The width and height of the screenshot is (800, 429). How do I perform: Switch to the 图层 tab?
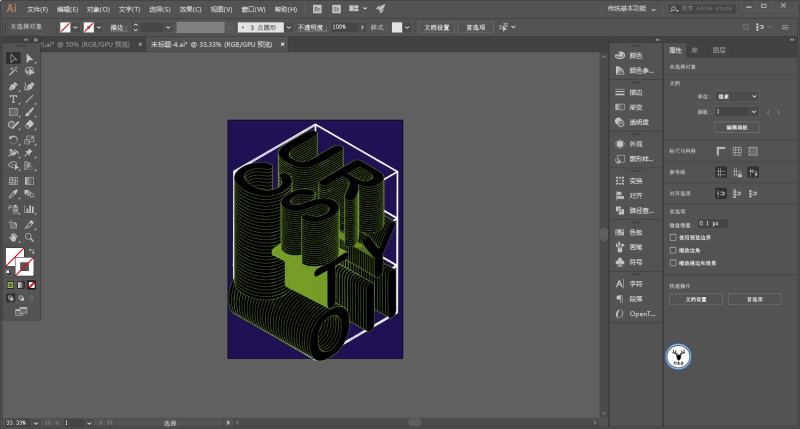pos(719,50)
